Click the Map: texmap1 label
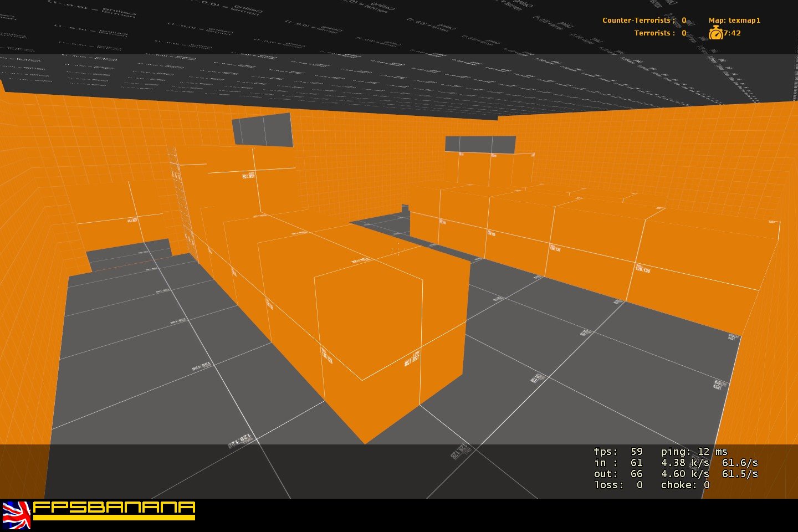This screenshot has height=532, width=798. [735, 20]
